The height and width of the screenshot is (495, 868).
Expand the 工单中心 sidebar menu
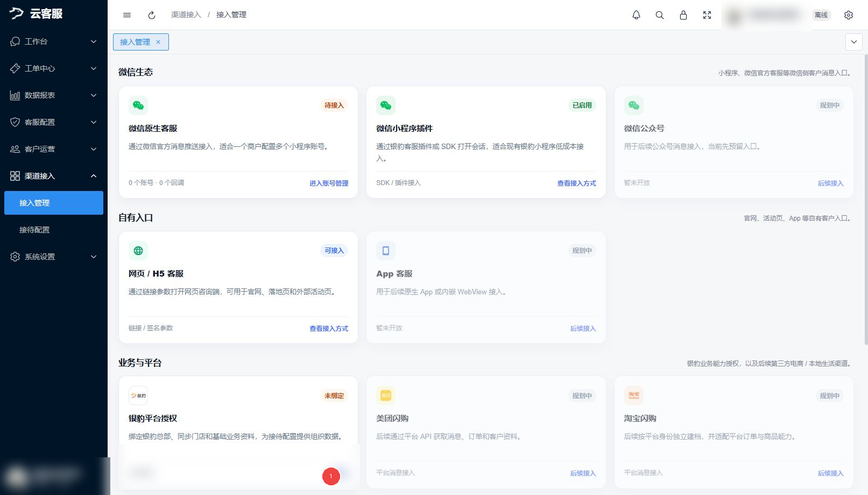(54, 68)
